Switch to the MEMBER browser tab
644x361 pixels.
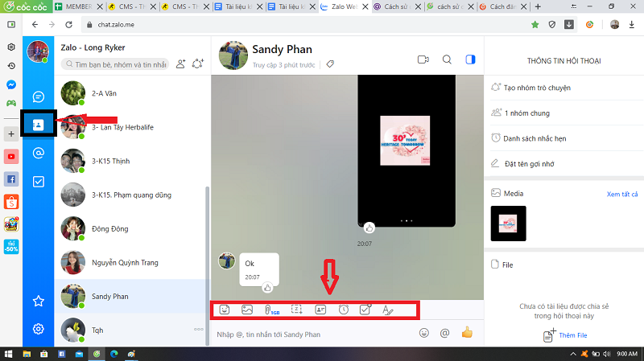78,6
